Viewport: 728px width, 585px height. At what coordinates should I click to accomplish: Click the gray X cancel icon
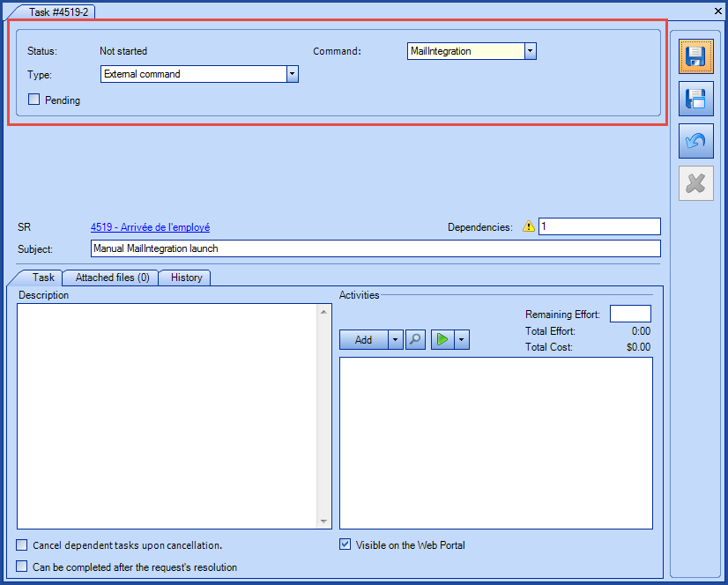coord(695,183)
